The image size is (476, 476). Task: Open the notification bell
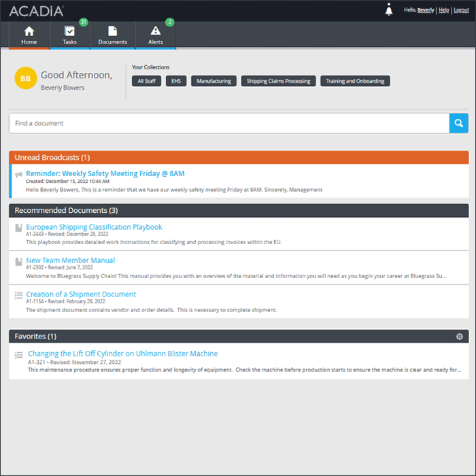(388, 10)
